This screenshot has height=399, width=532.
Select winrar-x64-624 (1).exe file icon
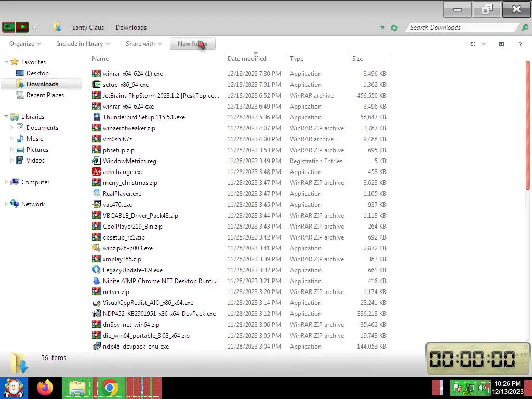(97, 74)
